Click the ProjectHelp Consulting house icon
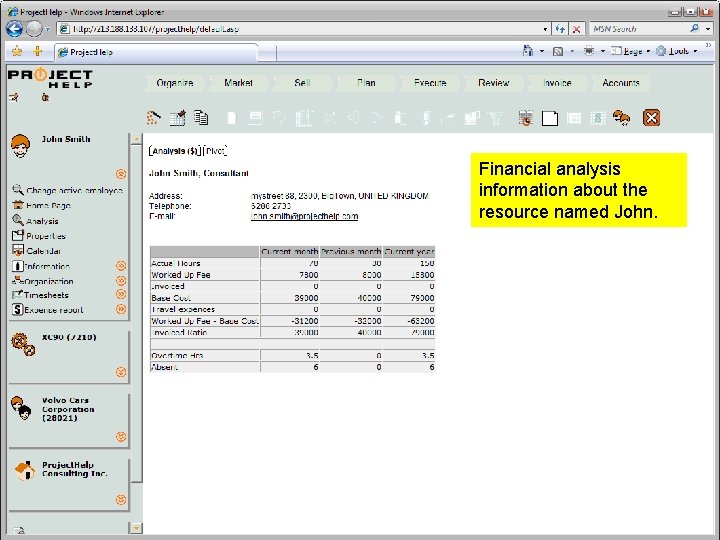Screen dimensions: 720x540 click(25, 470)
